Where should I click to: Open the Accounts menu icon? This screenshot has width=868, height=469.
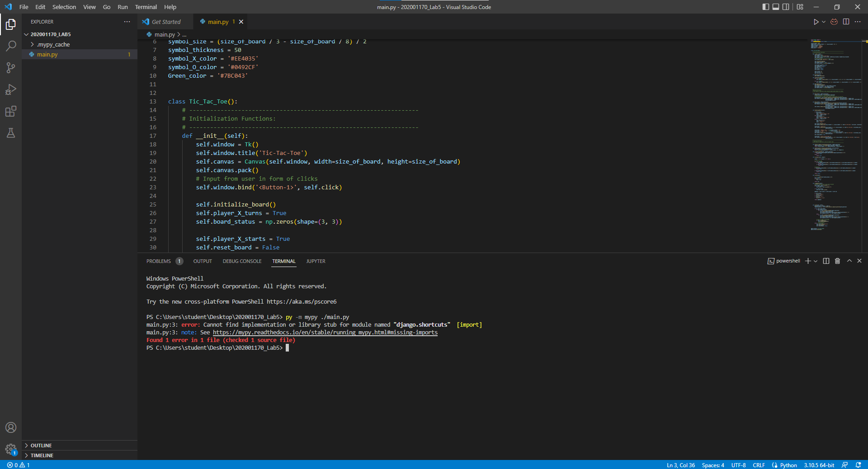point(11,427)
